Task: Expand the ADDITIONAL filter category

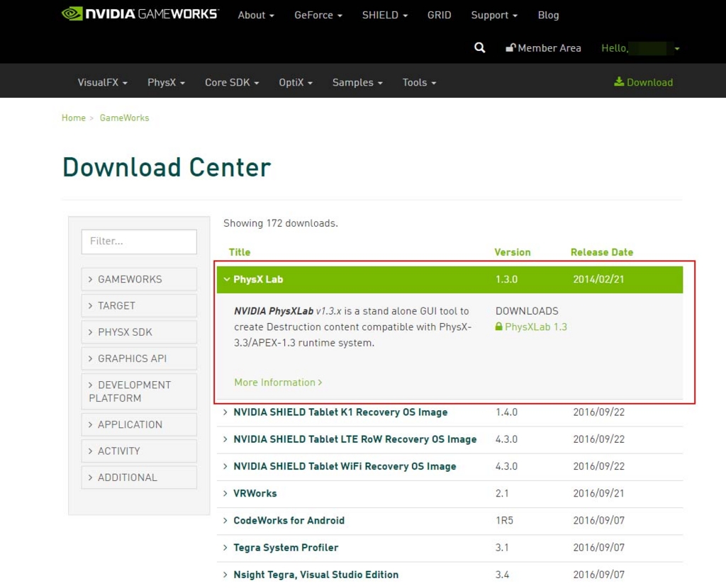Action: (139, 477)
